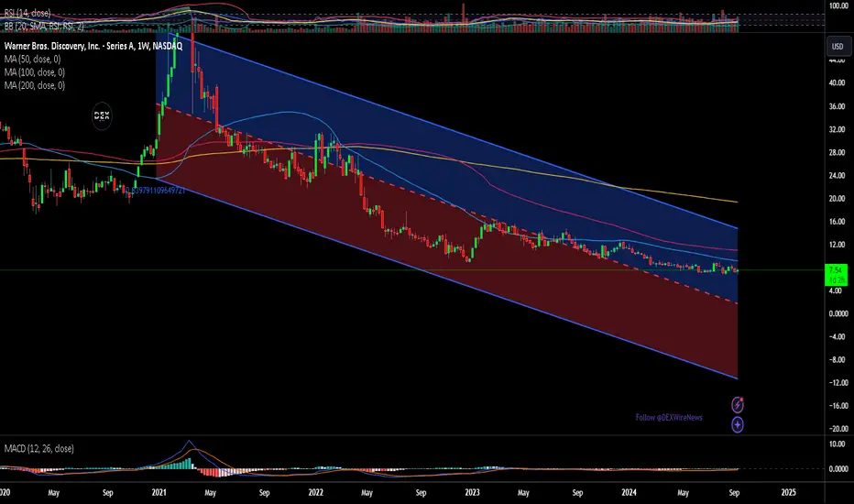Click the 2021 time axis label
Screen dimensions: 854x504
pos(159,493)
